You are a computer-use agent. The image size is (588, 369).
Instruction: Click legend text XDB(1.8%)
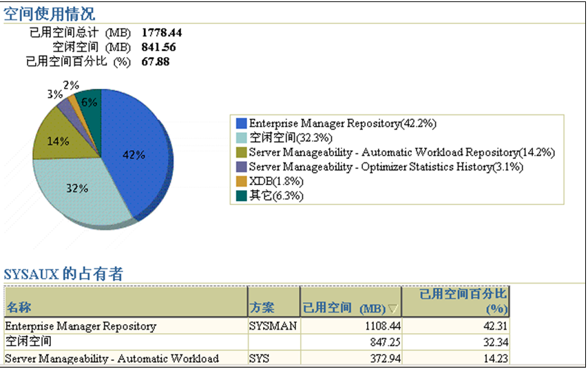[276, 181]
